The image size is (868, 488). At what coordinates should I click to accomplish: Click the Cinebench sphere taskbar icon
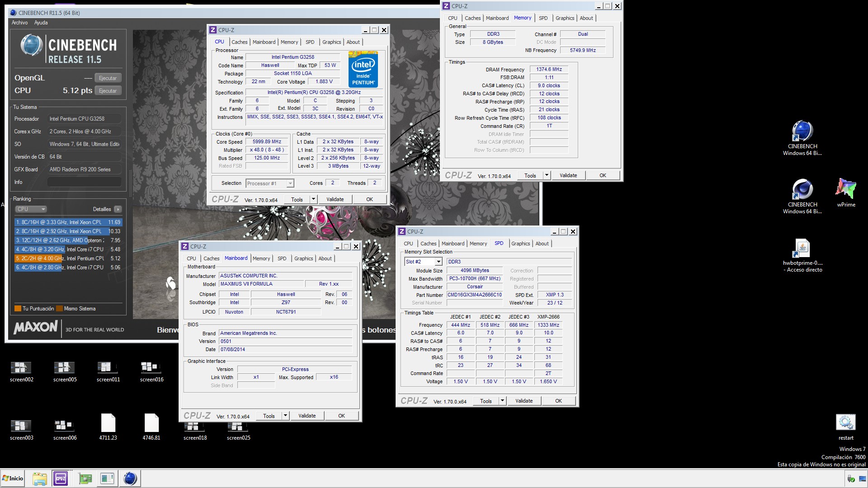[x=130, y=479]
